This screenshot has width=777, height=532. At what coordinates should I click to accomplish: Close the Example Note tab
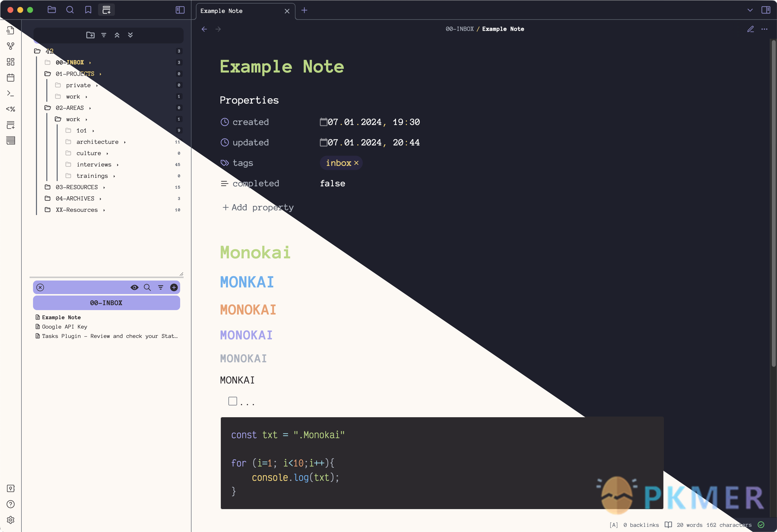287,11
